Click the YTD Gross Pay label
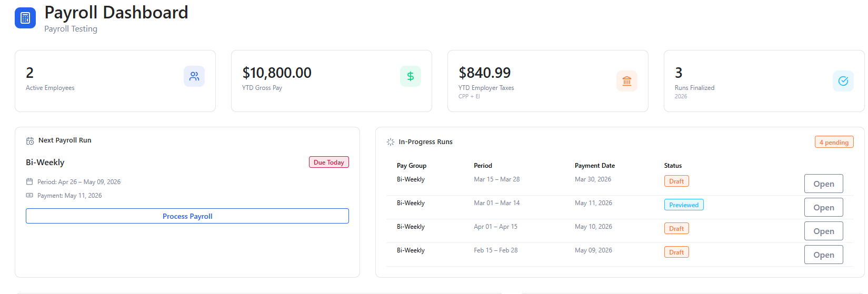868x294 pixels. [x=262, y=88]
